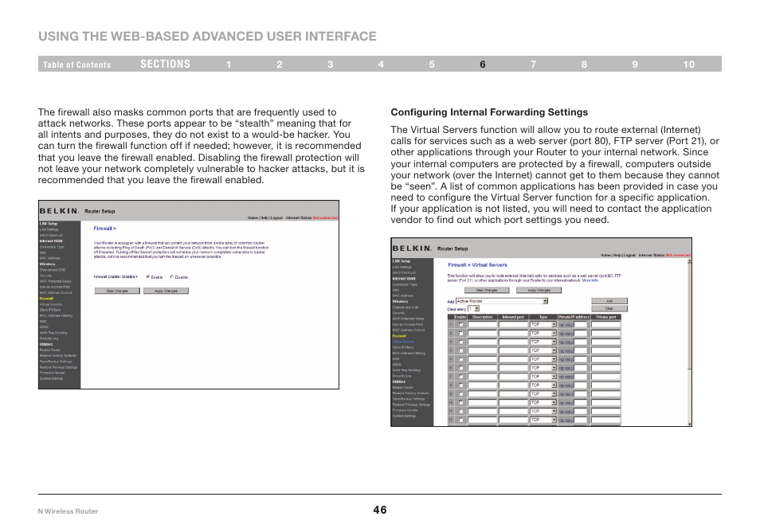Click Apply Changes in Virtual Servers screenshot
The height and width of the screenshot is (532, 760).
(539, 290)
